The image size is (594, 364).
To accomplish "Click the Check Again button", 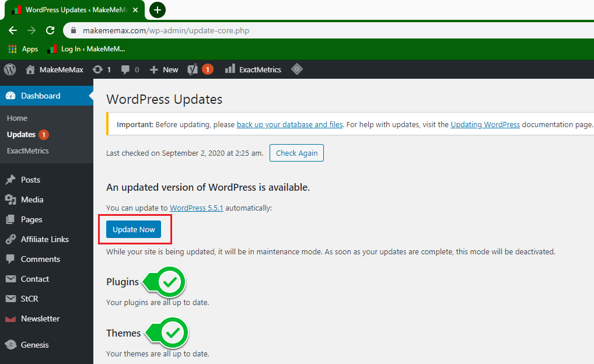I will [296, 153].
